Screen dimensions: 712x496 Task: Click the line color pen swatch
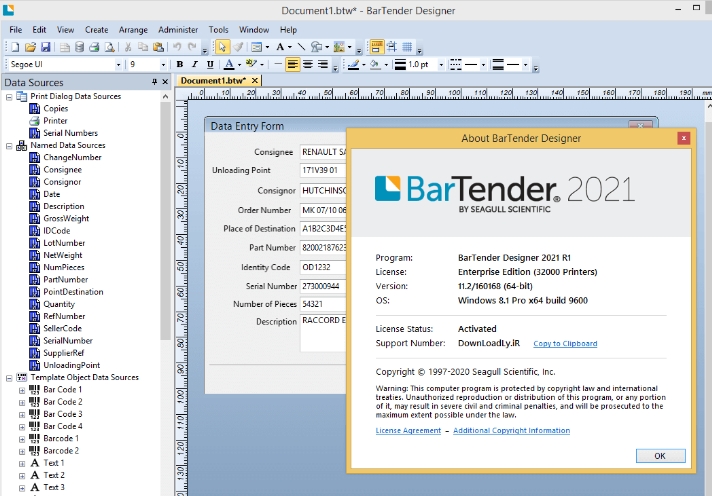coord(353,64)
